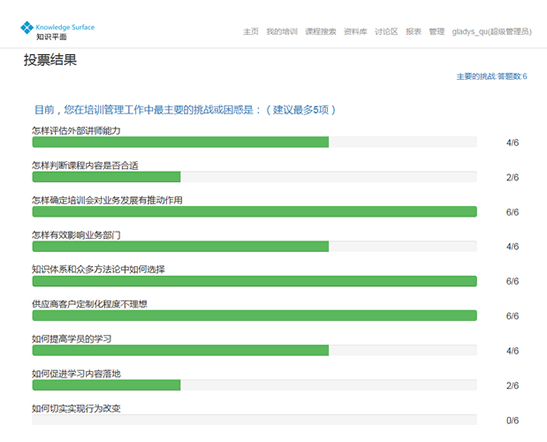
Task: Click the 供应商客户定制化程度不理想 result bar
Action: point(255,315)
